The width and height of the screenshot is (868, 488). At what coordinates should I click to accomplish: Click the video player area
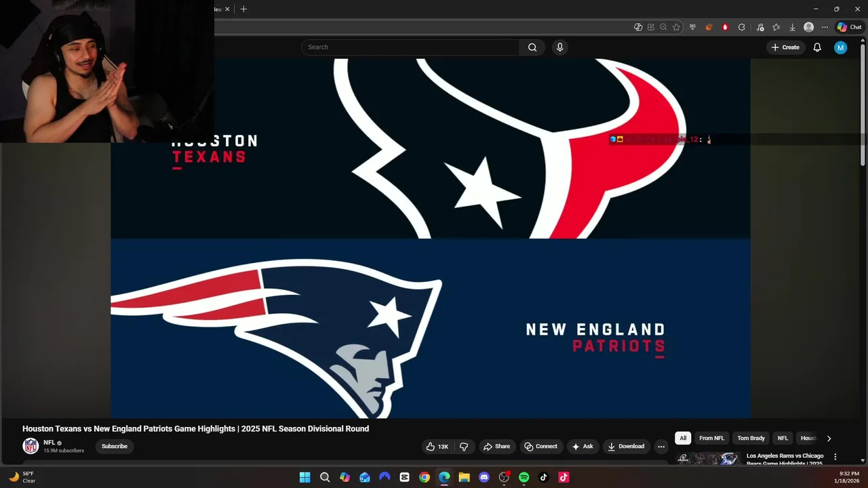tap(431, 238)
